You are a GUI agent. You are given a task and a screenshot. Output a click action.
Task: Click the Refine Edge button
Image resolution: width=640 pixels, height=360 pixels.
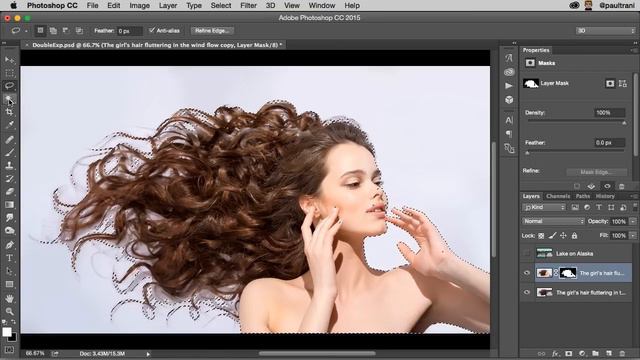tap(212, 31)
